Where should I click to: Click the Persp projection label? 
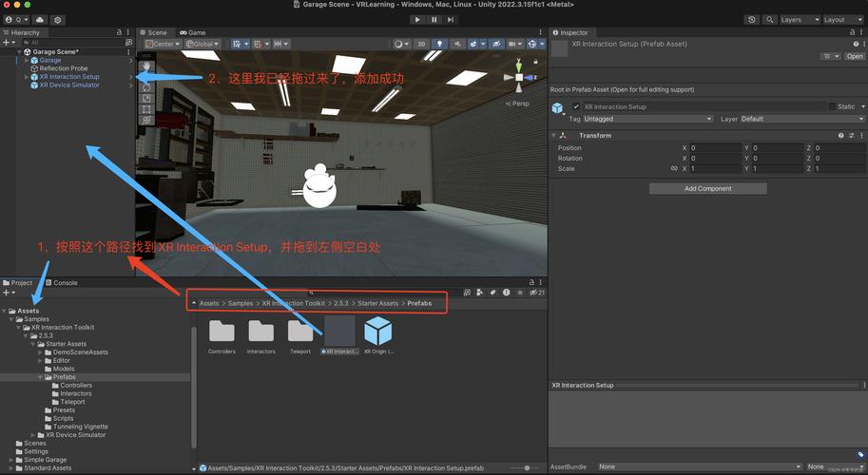(x=517, y=104)
